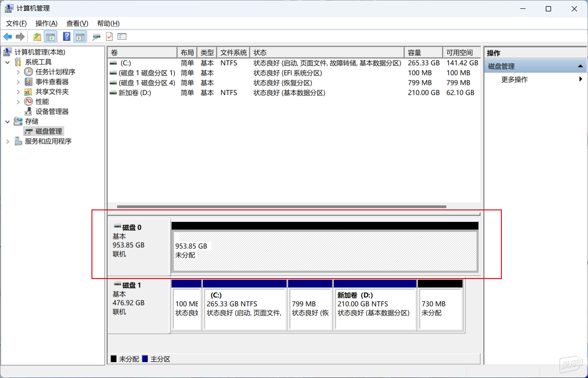Collapse the 系统工具 tree node
The height and width of the screenshot is (378, 588).
tap(7, 62)
